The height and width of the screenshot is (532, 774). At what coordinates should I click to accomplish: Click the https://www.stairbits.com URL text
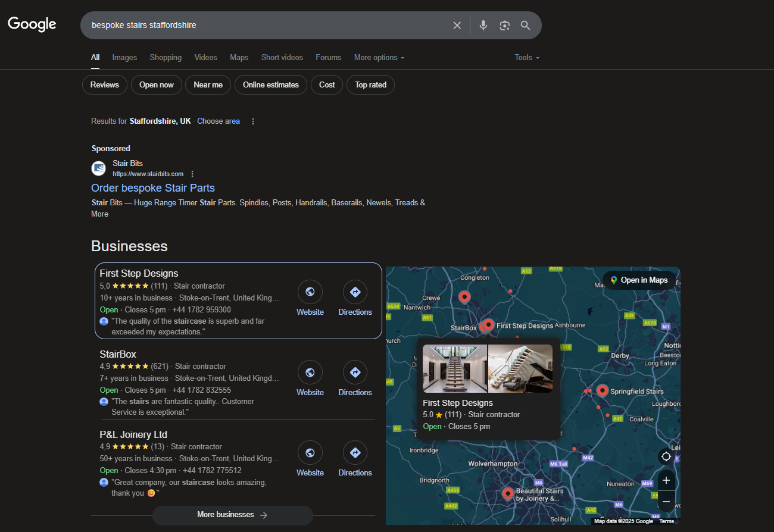(148, 174)
